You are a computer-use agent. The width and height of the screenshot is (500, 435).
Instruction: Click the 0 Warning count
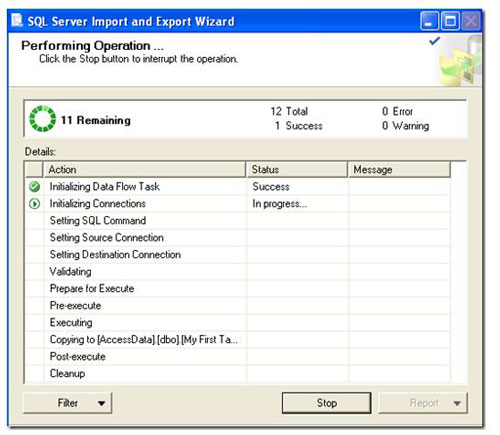coord(405,126)
